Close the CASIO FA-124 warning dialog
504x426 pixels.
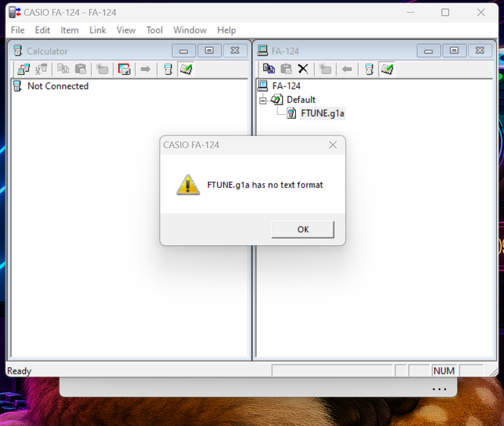(x=333, y=145)
